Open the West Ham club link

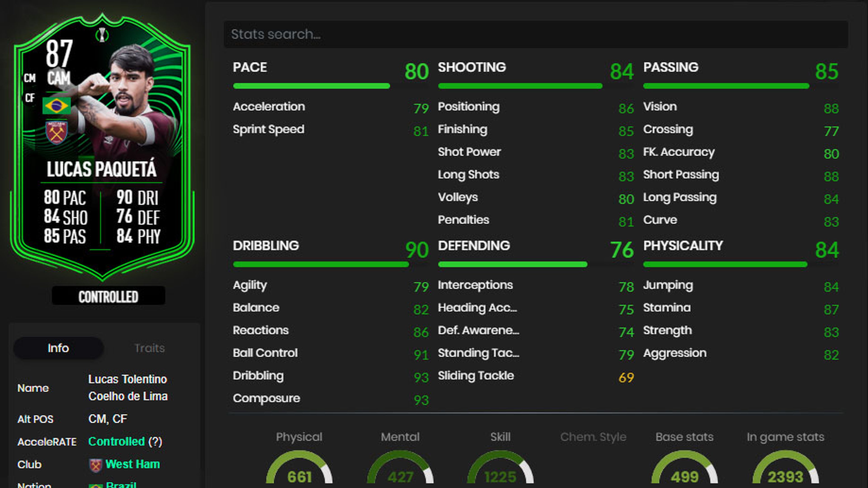132,464
